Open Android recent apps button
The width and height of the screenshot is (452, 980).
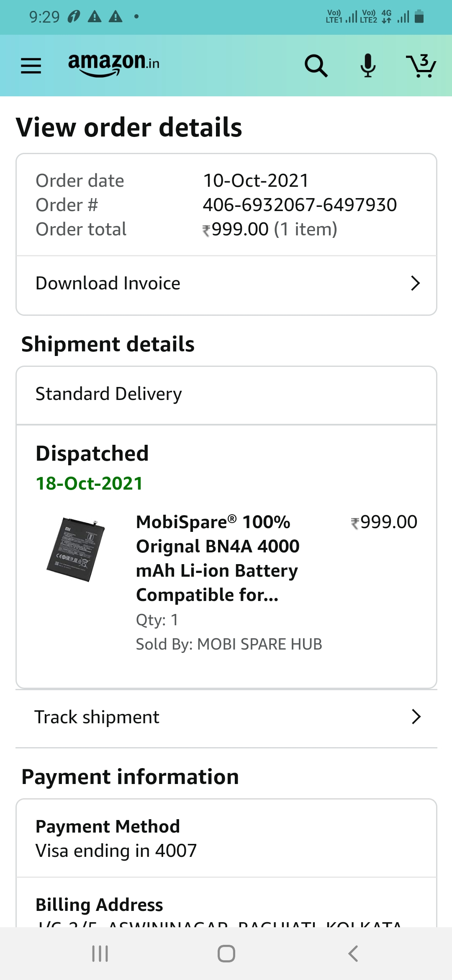click(x=100, y=954)
